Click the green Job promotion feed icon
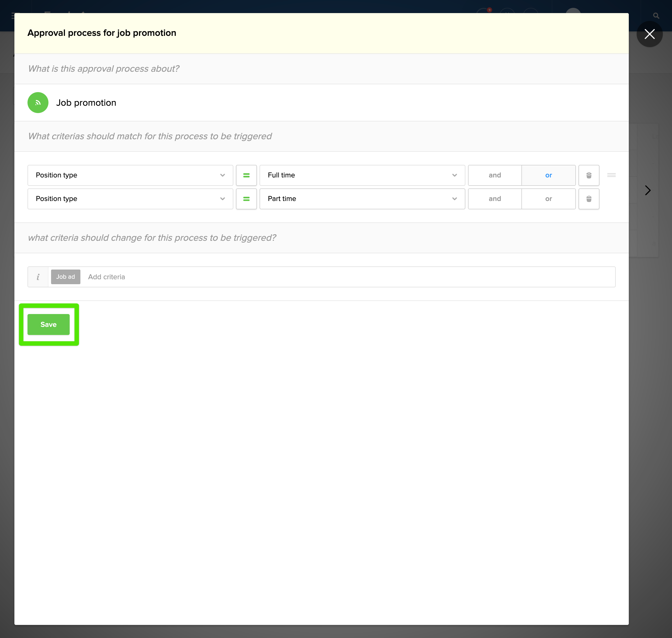672x638 pixels. (x=38, y=102)
